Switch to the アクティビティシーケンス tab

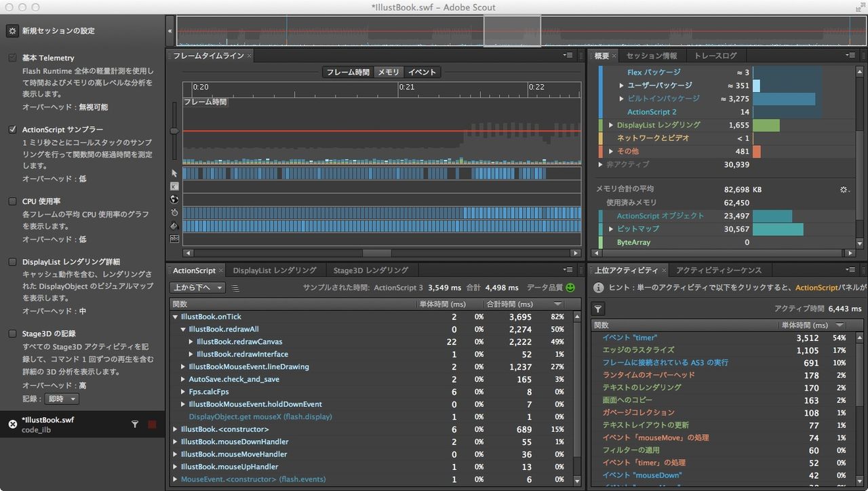tap(719, 271)
